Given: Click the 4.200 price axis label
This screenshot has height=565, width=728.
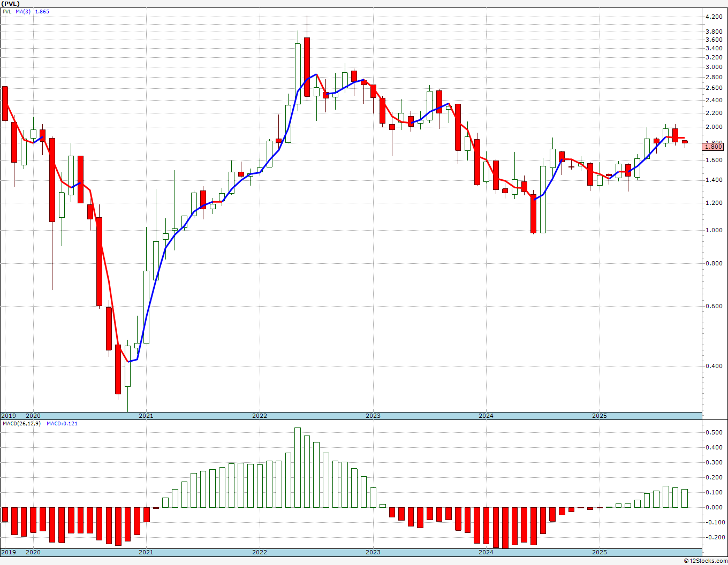Looking at the screenshot, I should (714, 17).
